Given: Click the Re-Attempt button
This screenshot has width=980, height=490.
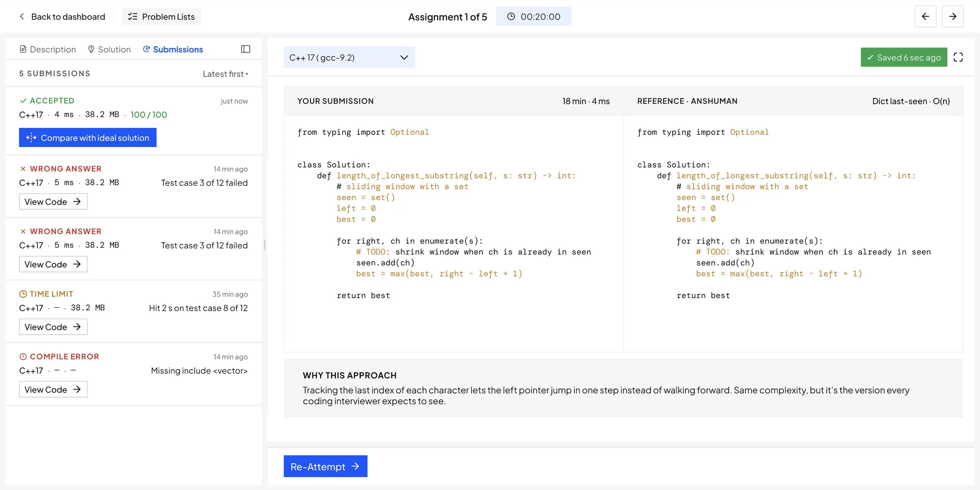Looking at the screenshot, I should tap(325, 466).
